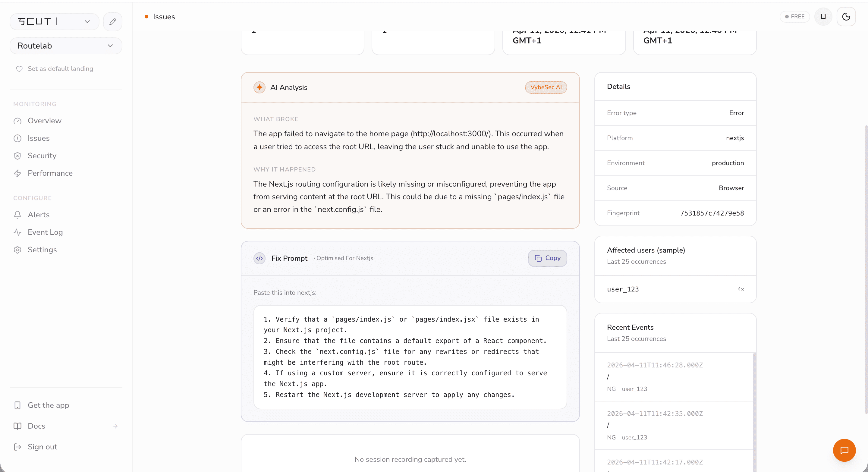Open Performance monitoring
The image size is (868, 472).
(50, 173)
